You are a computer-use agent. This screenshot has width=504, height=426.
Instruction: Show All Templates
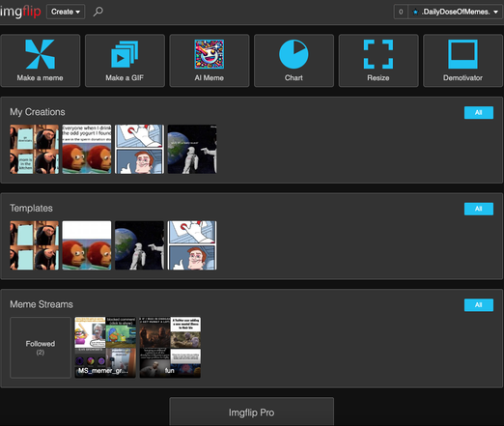(479, 209)
